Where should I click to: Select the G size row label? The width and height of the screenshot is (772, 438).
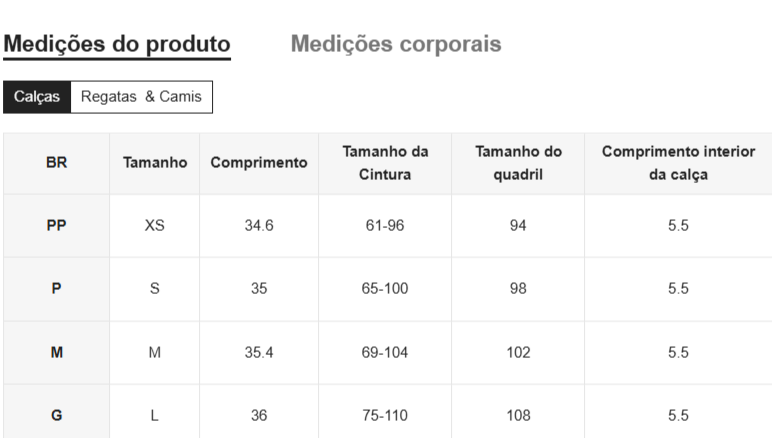click(x=56, y=415)
